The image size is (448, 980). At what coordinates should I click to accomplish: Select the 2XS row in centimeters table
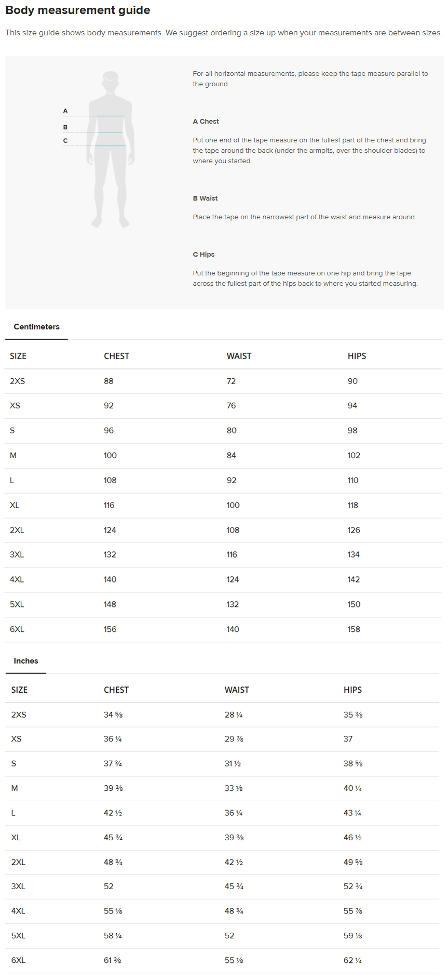[x=223, y=381]
